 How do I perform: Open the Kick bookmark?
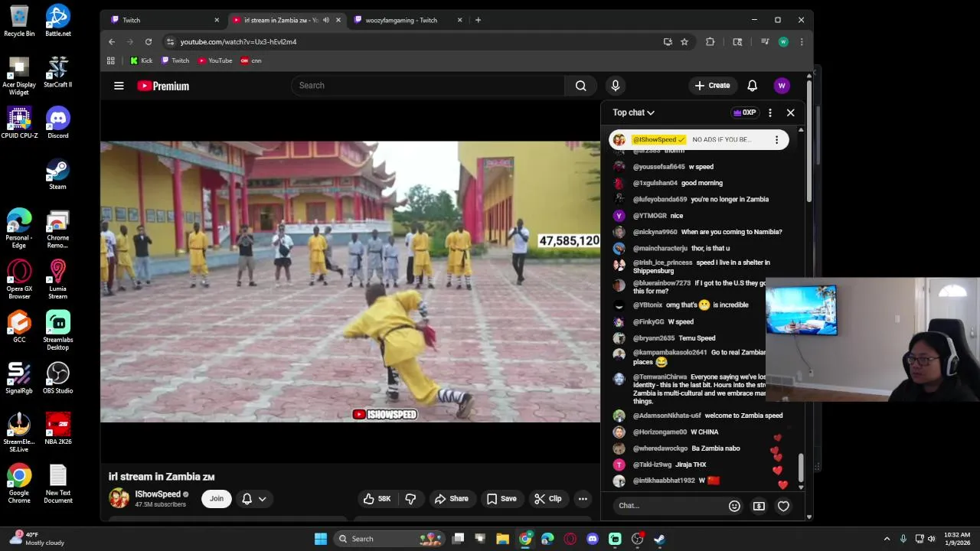pos(141,60)
